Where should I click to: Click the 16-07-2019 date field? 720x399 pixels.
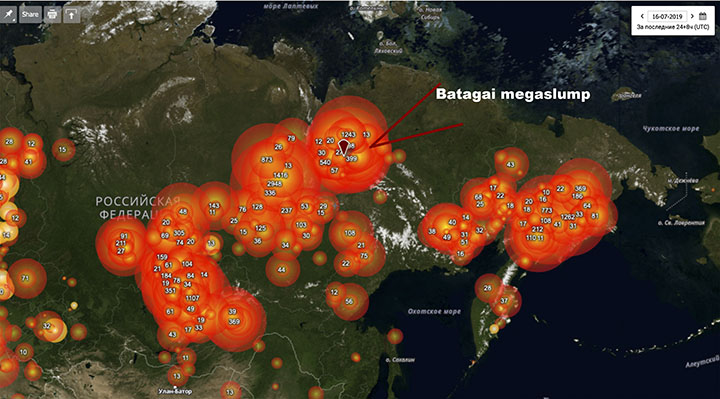point(667,16)
